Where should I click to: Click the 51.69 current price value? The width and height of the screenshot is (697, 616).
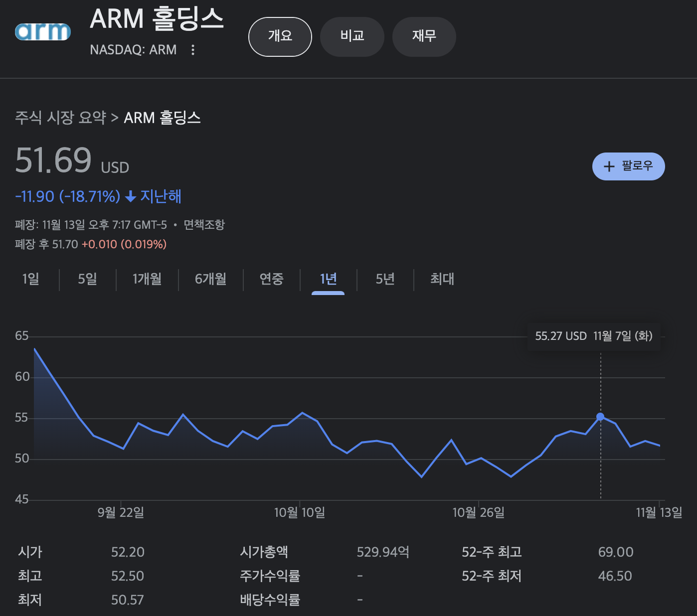(x=53, y=160)
